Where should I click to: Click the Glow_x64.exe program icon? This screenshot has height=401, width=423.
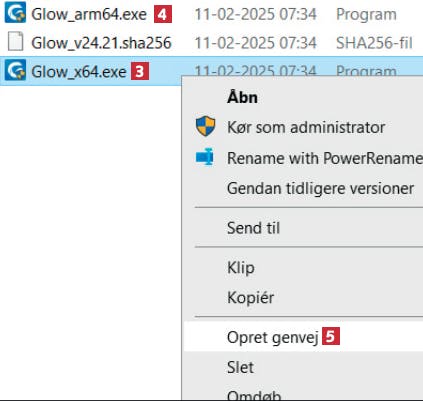[x=15, y=70]
